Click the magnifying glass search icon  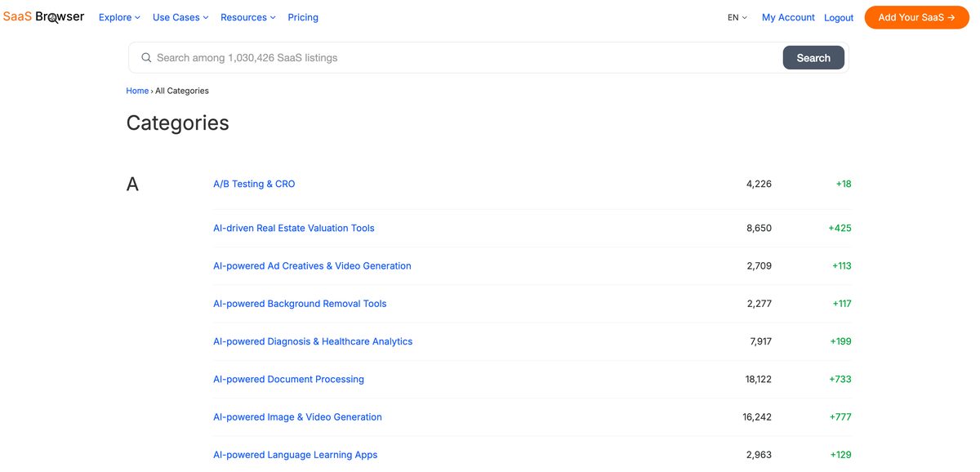point(146,57)
